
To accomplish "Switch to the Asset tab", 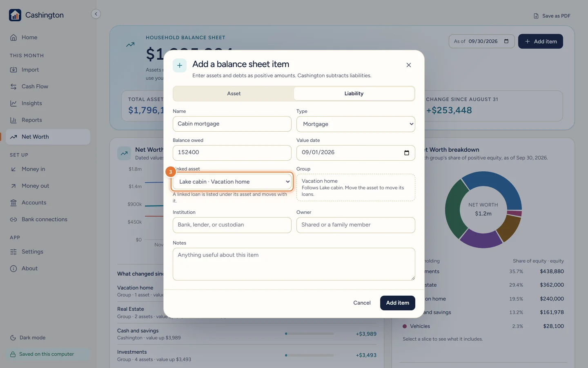I will click(234, 94).
